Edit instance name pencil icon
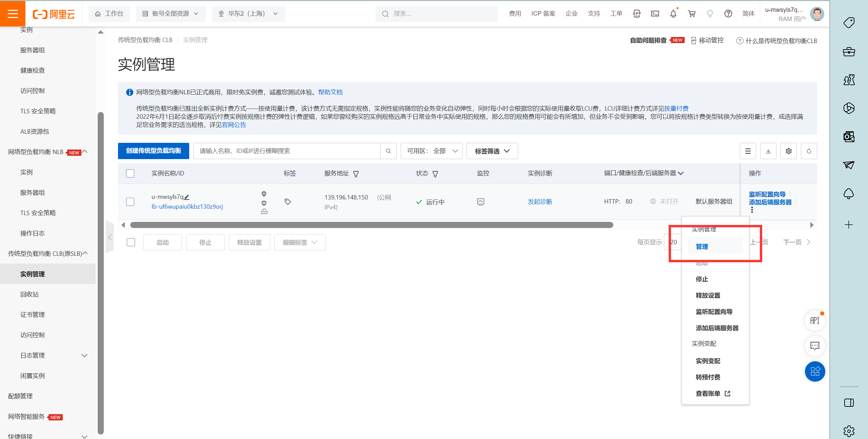868x439 pixels. 186,197
